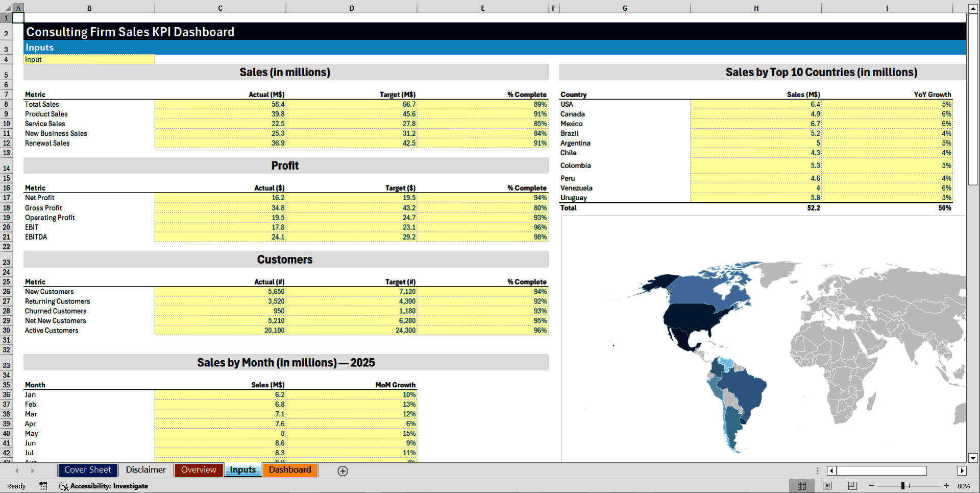Select Service Sales % Complete 85%
Screen dimensions: 980x493
point(483,124)
